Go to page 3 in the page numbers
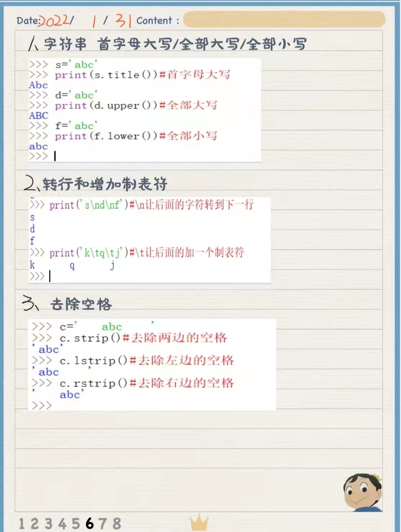Viewport: 401px width, 532px height. (49, 524)
